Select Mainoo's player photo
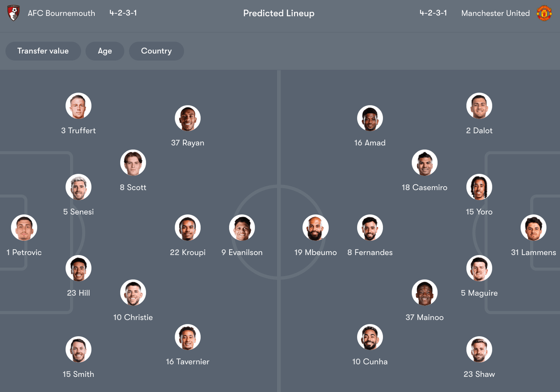 click(x=425, y=293)
